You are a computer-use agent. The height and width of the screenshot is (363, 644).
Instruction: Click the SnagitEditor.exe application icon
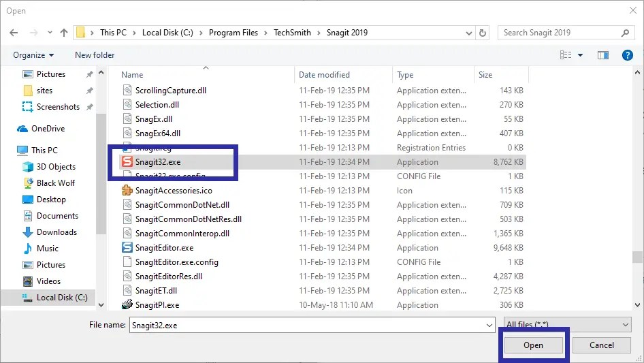127,248
